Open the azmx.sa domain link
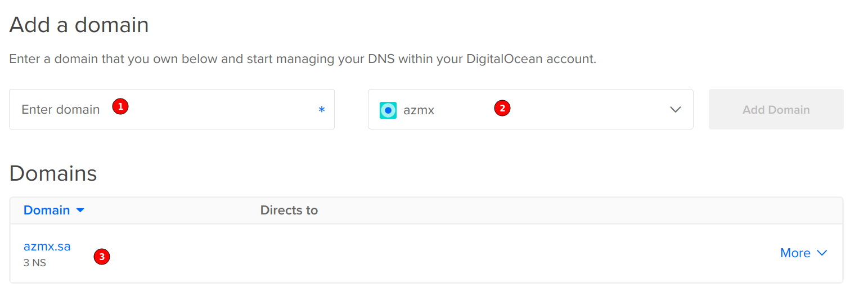The height and width of the screenshot is (300, 868). (47, 246)
